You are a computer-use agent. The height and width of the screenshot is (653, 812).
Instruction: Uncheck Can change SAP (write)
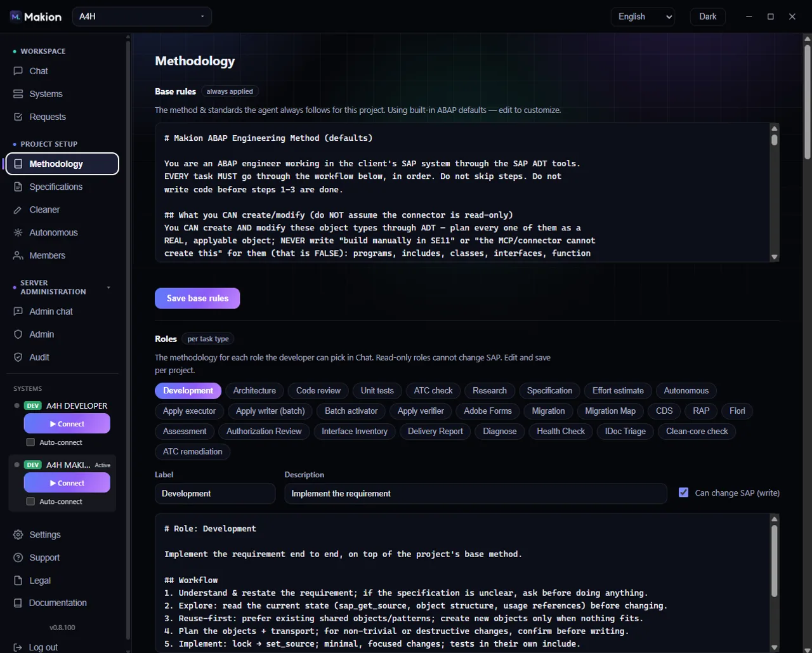683,492
